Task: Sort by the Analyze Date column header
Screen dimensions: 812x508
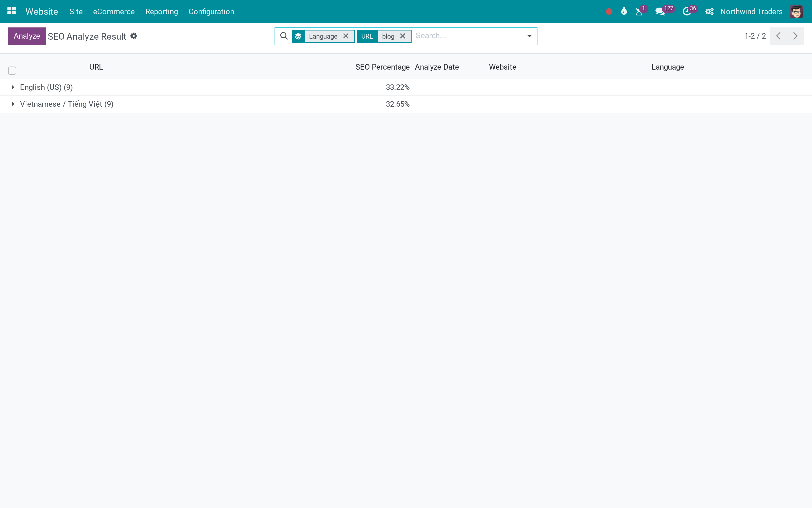Action: coord(436,67)
